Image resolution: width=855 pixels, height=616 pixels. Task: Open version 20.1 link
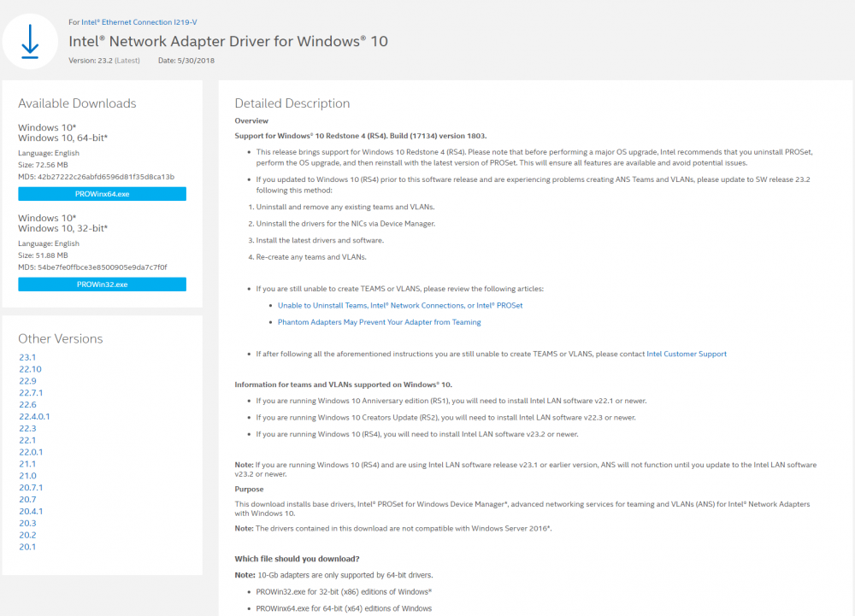pyautogui.click(x=27, y=547)
